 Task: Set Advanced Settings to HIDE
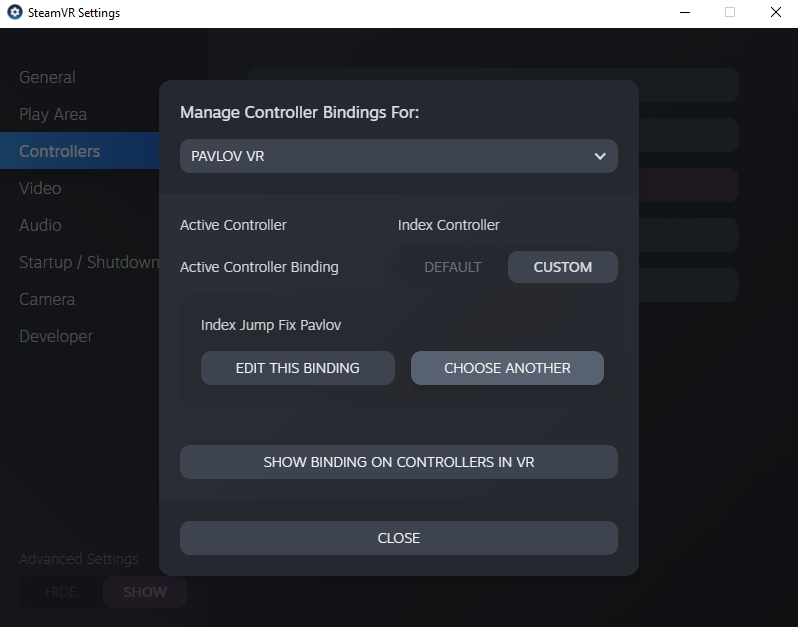click(x=61, y=592)
